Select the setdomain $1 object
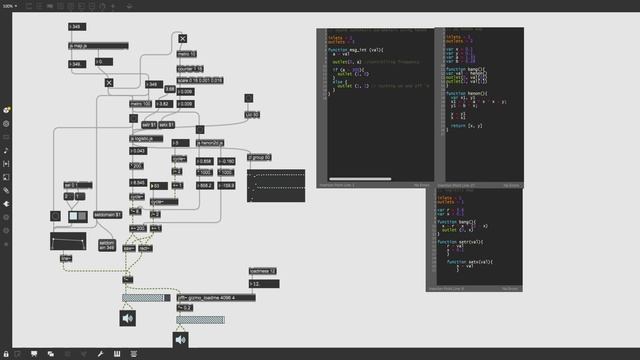640x360 pixels. click(108, 215)
